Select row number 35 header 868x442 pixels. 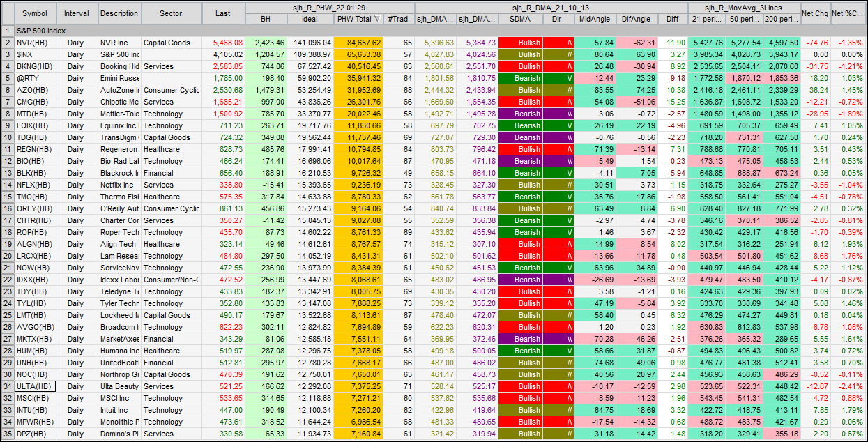point(7,434)
